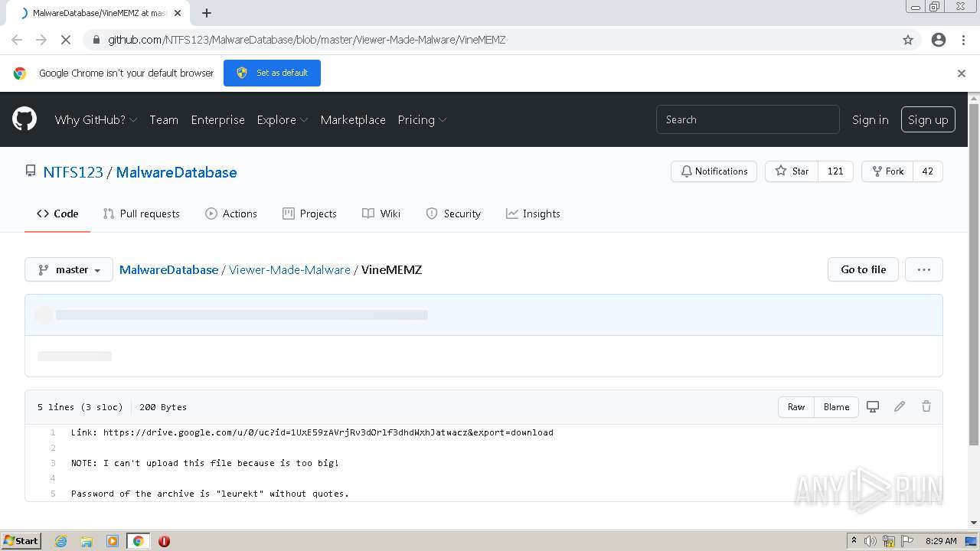
Task: Click the padlock site info icon
Action: (x=96, y=40)
